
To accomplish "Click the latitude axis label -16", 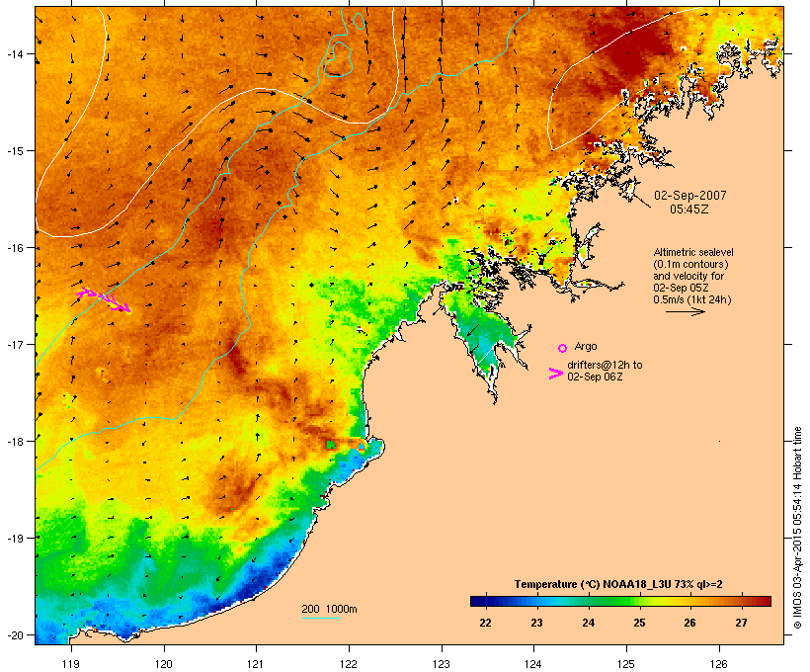I will click(15, 248).
